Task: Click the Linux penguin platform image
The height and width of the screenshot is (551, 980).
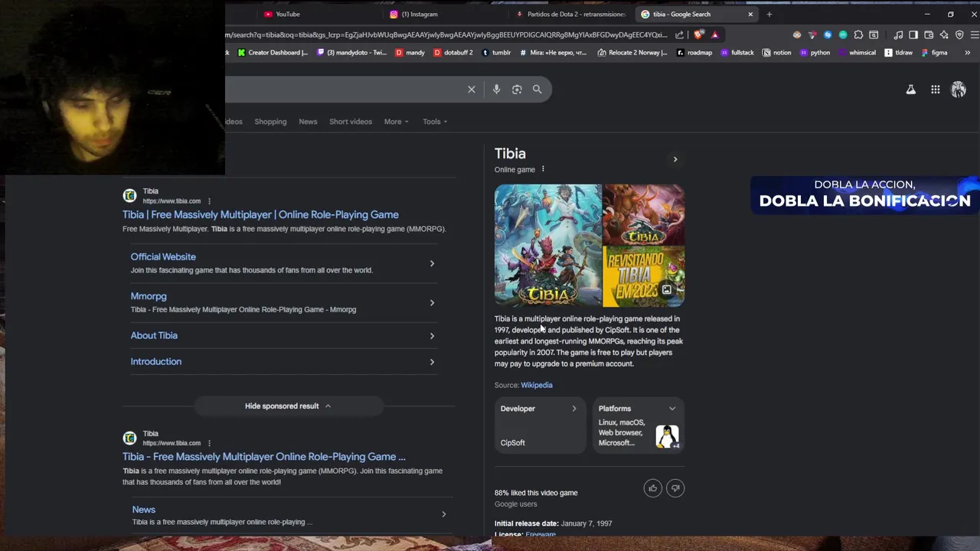Action: coord(667,436)
